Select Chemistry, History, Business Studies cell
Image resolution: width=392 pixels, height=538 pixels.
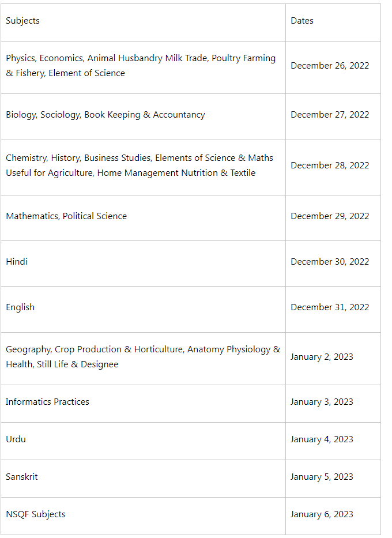point(143,167)
